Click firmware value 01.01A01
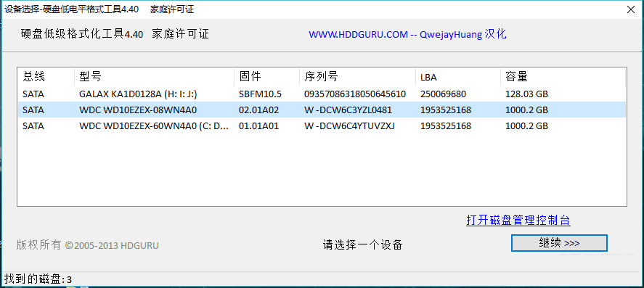644x288 pixels. 258,126
